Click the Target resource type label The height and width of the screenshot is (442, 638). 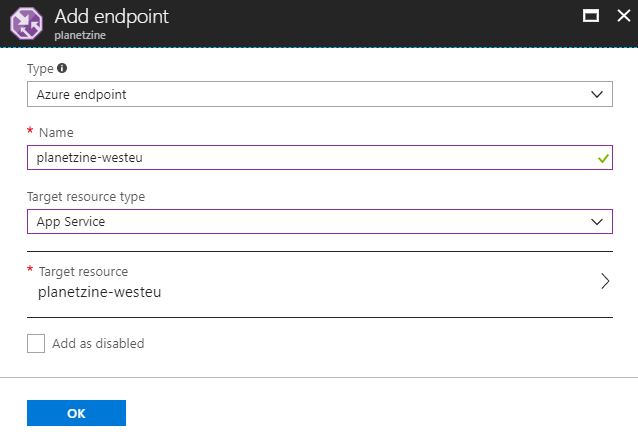(x=86, y=197)
